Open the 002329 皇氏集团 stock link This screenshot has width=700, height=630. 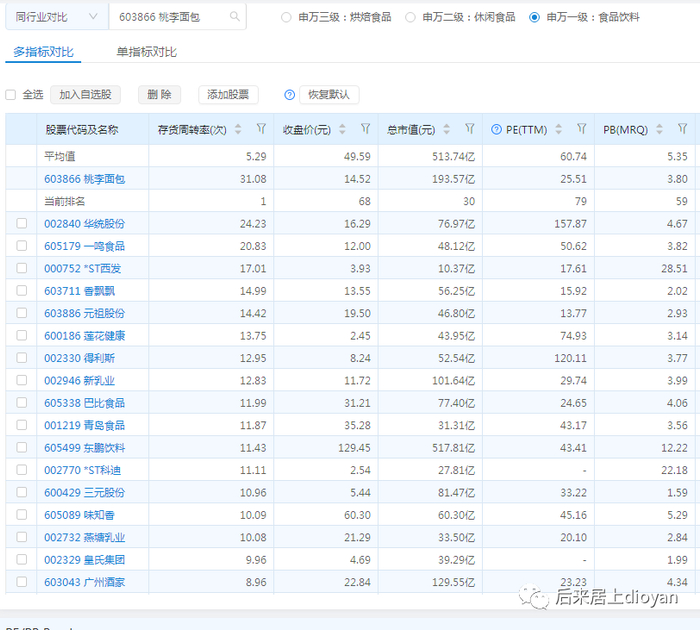84,559
